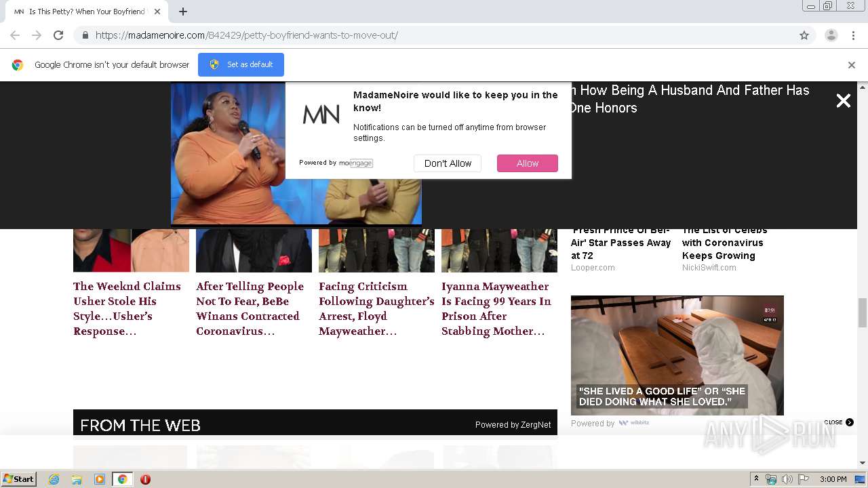Click the browser forward arrow

pyautogui.click(x=37, y=35)
